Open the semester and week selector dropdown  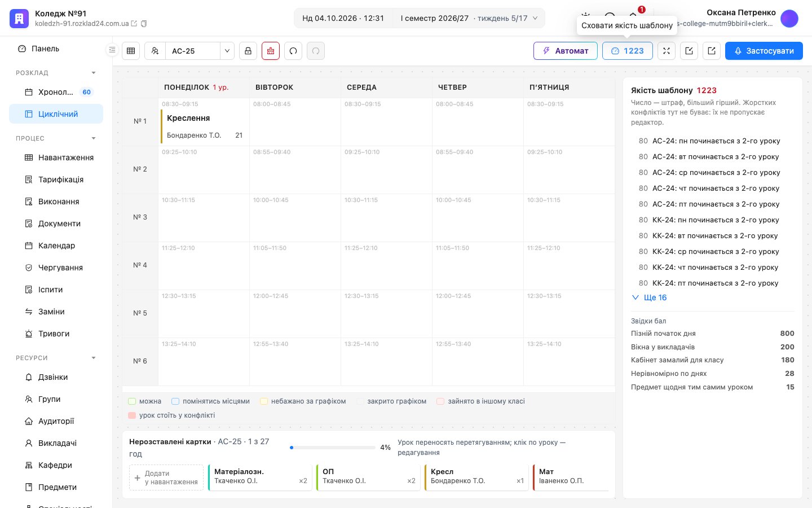tap(469, 18)
